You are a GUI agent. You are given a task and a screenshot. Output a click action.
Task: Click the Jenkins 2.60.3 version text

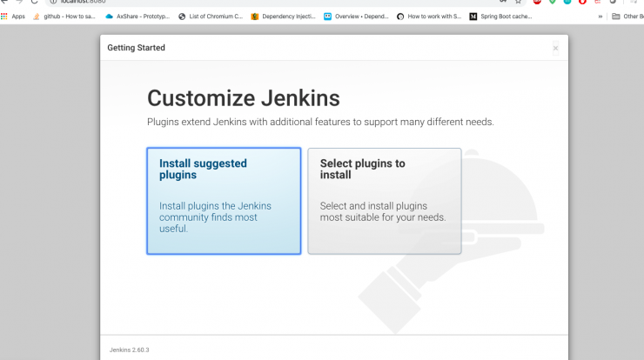(130, 350)
